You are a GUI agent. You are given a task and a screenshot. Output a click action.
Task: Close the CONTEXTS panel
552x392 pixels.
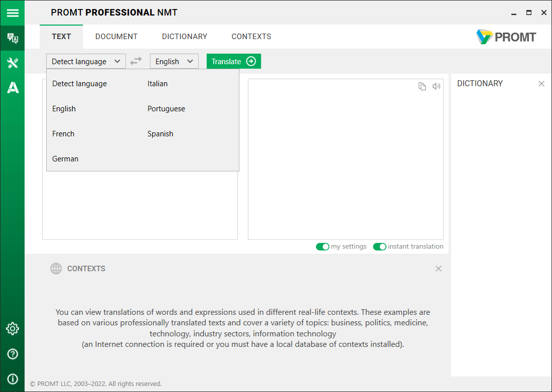(439, 269)
